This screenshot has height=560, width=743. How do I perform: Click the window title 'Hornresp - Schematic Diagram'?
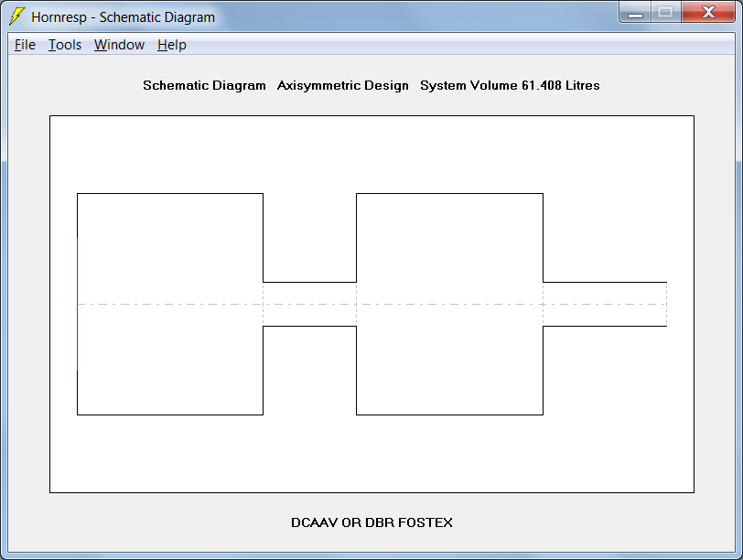click(x=124, y=17)
